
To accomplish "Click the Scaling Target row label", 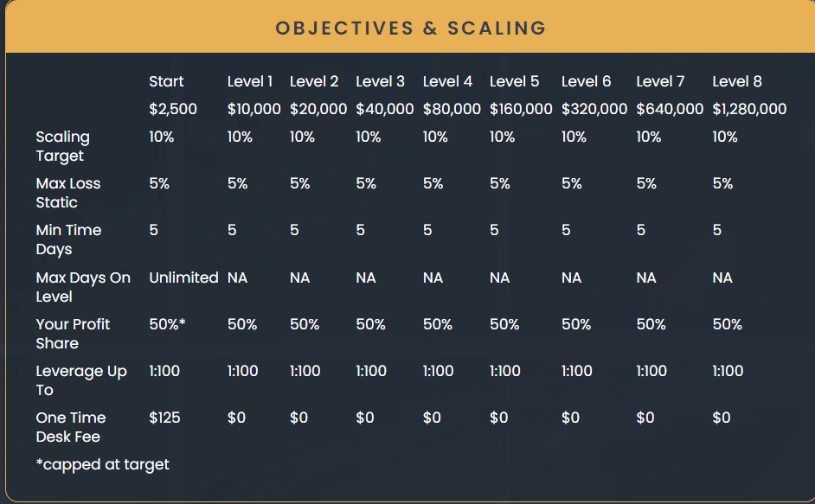I will pos(62,146).
